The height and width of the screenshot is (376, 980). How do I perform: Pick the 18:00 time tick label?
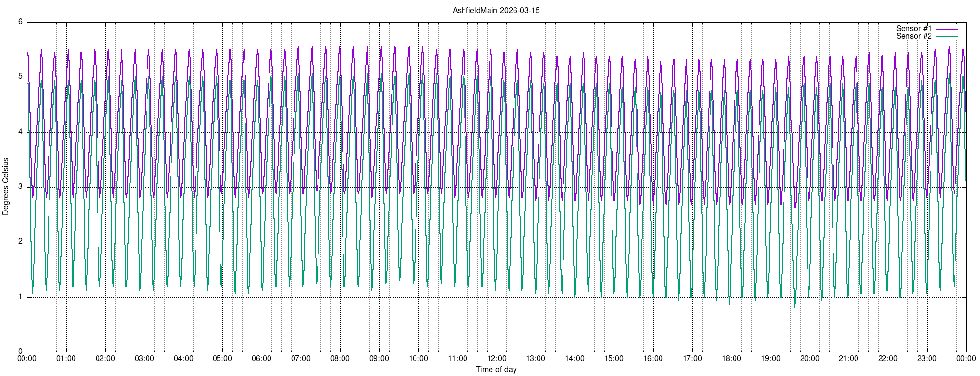click(732, 359)
